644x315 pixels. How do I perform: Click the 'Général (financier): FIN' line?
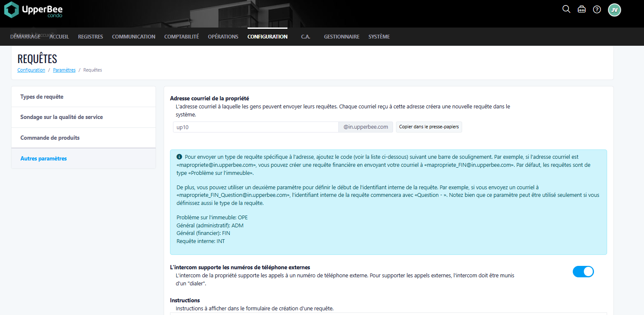click(x=203, y=233)
